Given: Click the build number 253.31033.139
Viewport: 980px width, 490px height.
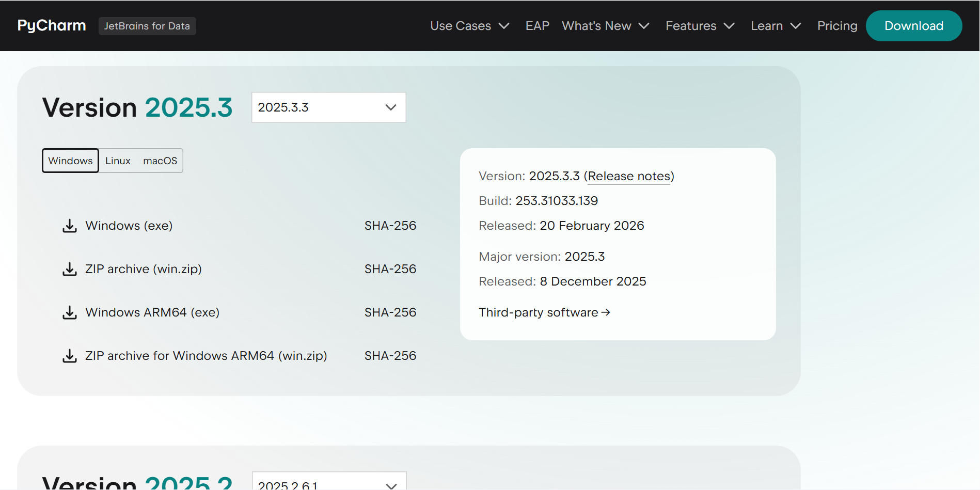Looking at the screenshot, I should (557, 201).
